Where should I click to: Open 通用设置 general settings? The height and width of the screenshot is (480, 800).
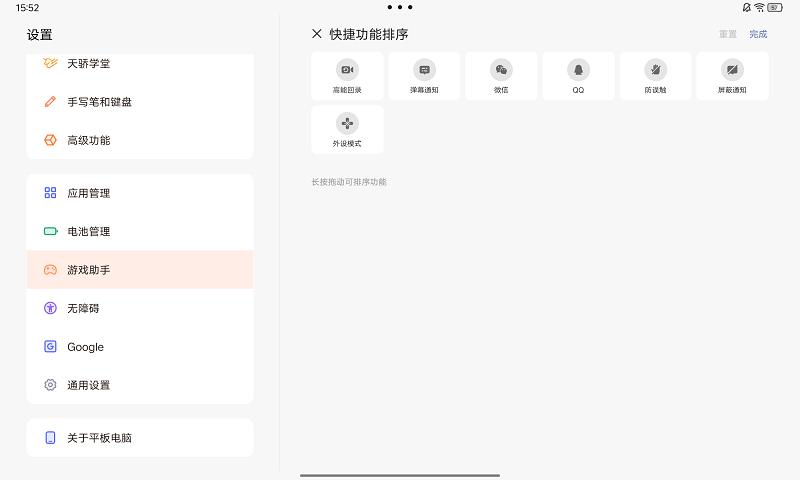[x=140, y=385]
